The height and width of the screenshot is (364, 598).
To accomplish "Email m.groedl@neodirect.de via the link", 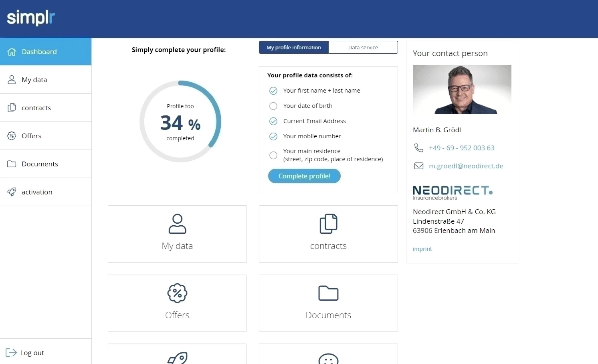I will click(466, 166).
